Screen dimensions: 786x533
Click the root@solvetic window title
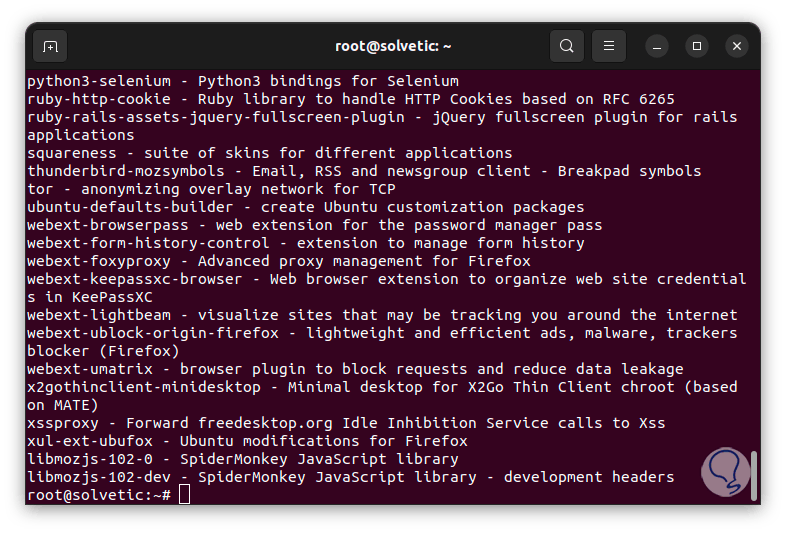tap(393, 46)
